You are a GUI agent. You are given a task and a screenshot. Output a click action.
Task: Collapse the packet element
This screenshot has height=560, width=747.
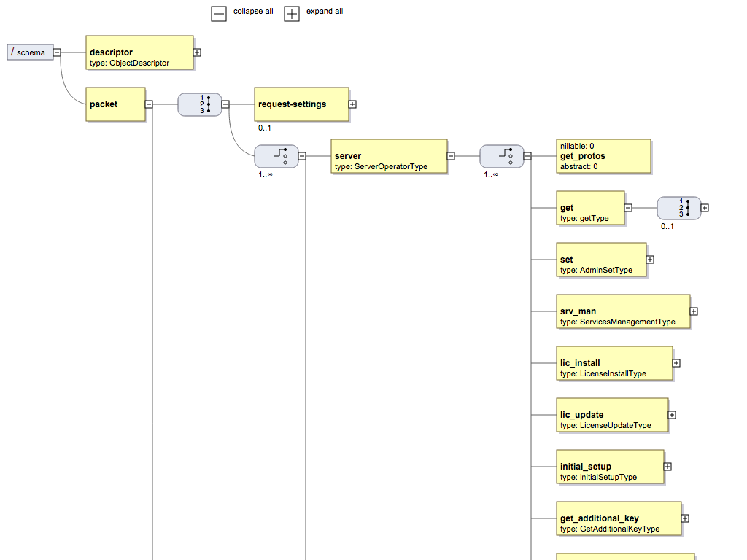[x=148, y=104]
